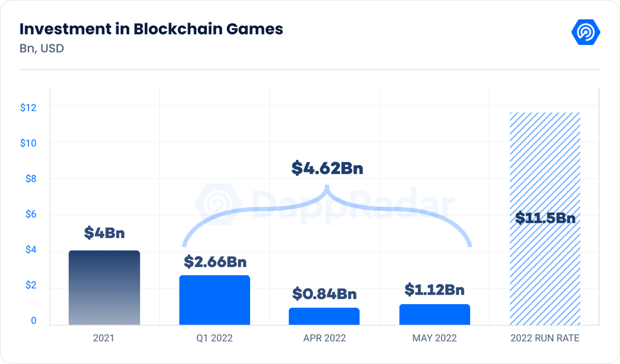Image resolution: width=620 pixels, height=364 pixels.
Task: Click the 2022 RUN RATE axis label
Action: pyautogui.click(x=545, y=338)
